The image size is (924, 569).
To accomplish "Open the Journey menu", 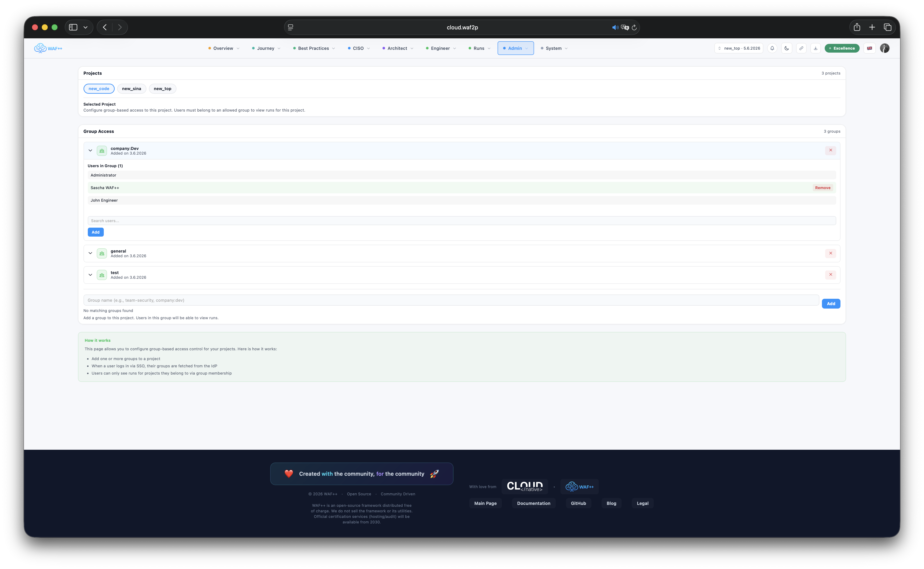I will (266, 48).
